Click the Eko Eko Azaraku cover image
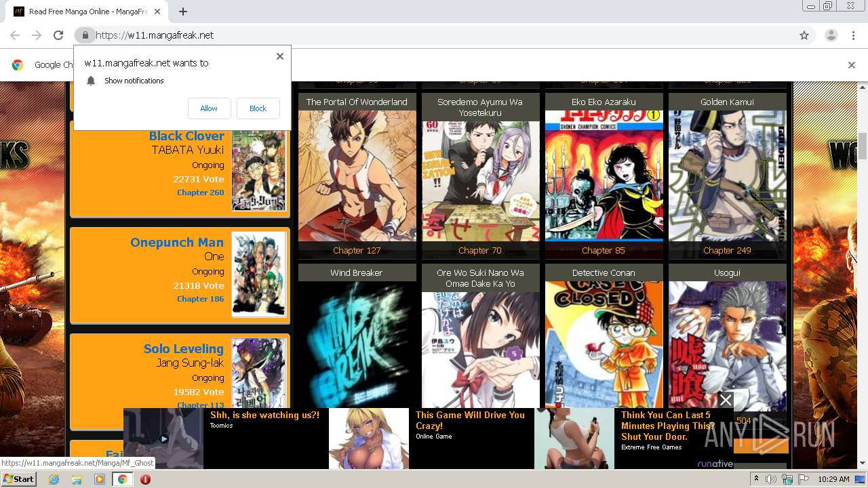This screenshot has height=488, width=868. (604, 176)
